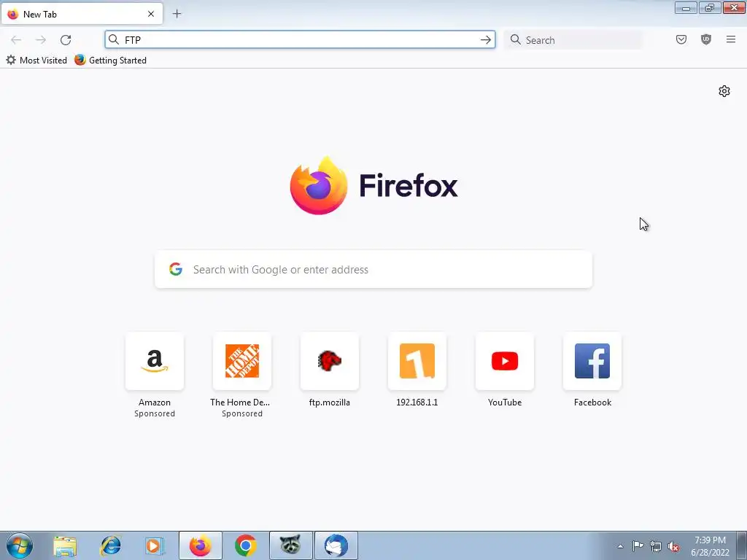Open Thunderbird from the taskbar

(336, 545)
